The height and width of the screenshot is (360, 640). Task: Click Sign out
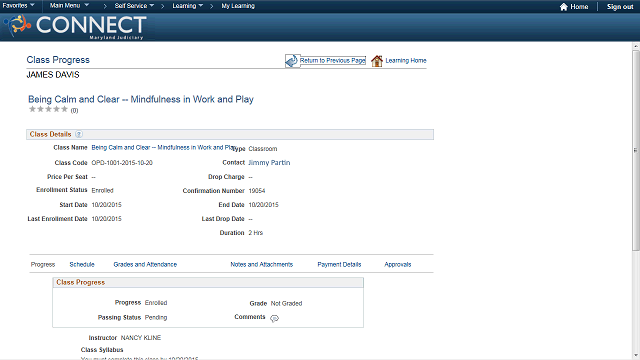pos(620,7)
